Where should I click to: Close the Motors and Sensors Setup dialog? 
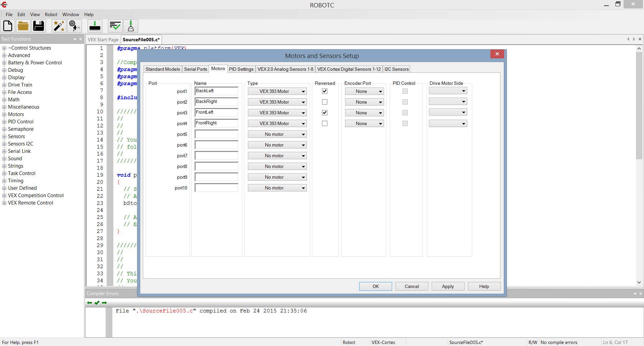click(x=497, y=54)
